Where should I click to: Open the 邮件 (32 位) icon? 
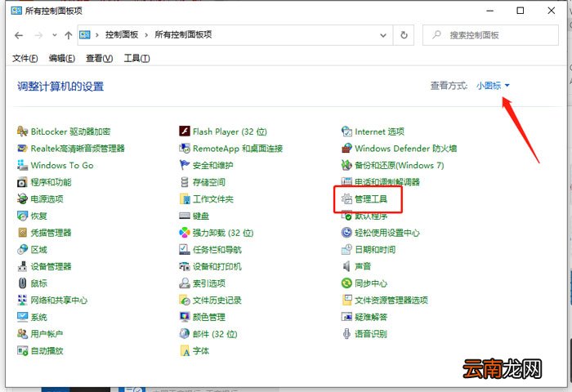pyautogui.click(x=185, y=334)
